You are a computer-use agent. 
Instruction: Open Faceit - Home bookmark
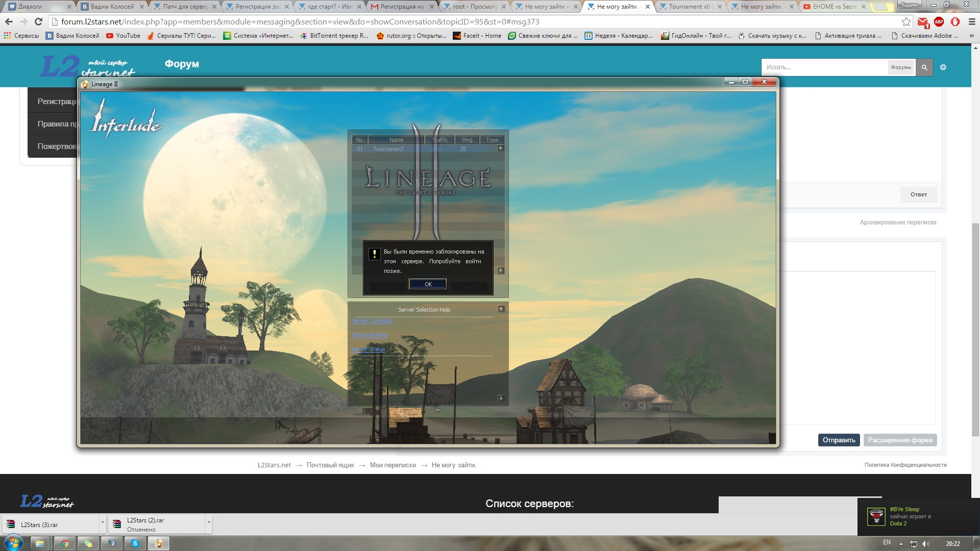coord(477,36)
